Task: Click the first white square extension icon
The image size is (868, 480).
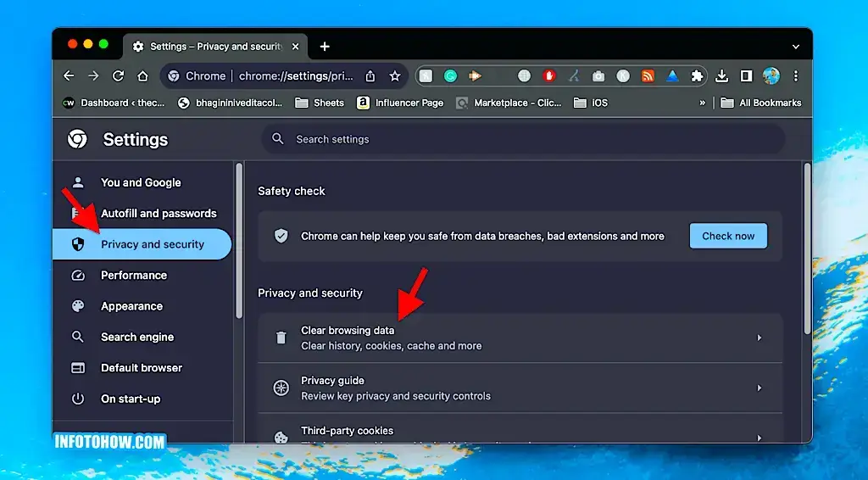Action: coord(426,75)
